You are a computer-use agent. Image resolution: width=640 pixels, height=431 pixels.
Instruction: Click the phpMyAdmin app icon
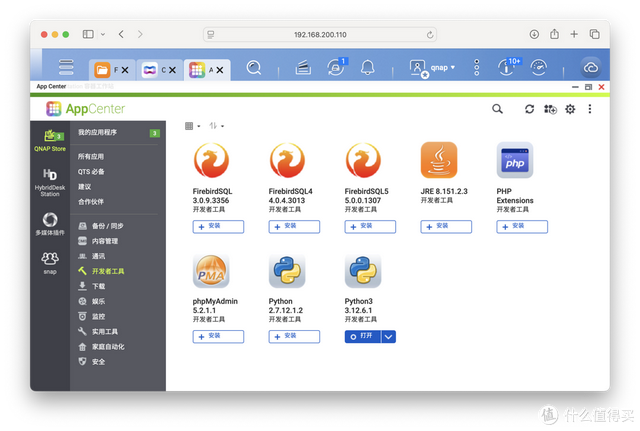(211, 270)
